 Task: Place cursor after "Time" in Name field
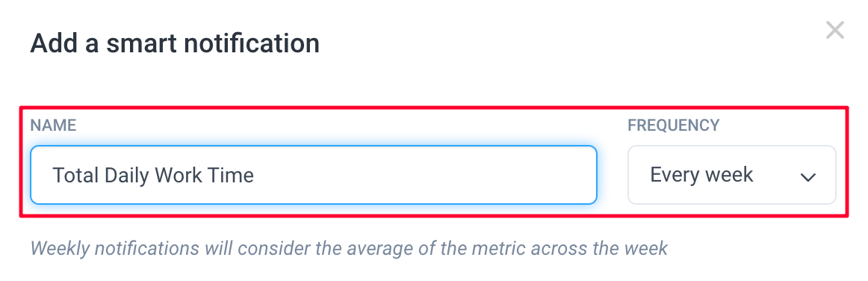pos(255,176)
